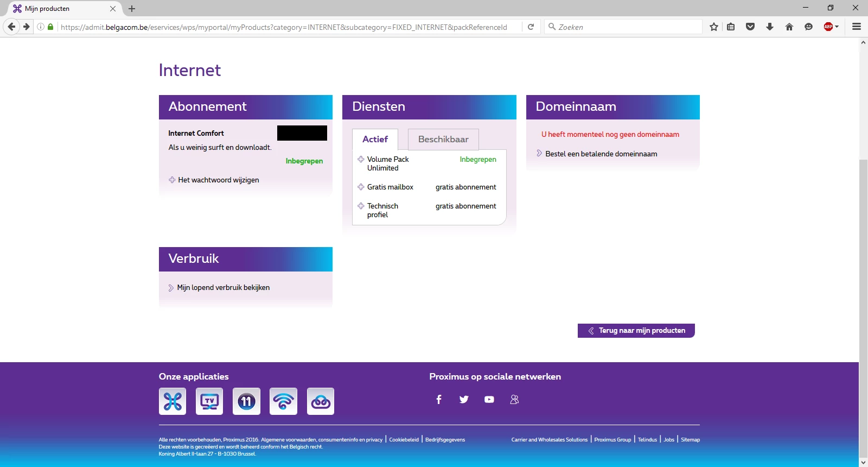Open the Wi-Fi app icon

click(283, 401)
